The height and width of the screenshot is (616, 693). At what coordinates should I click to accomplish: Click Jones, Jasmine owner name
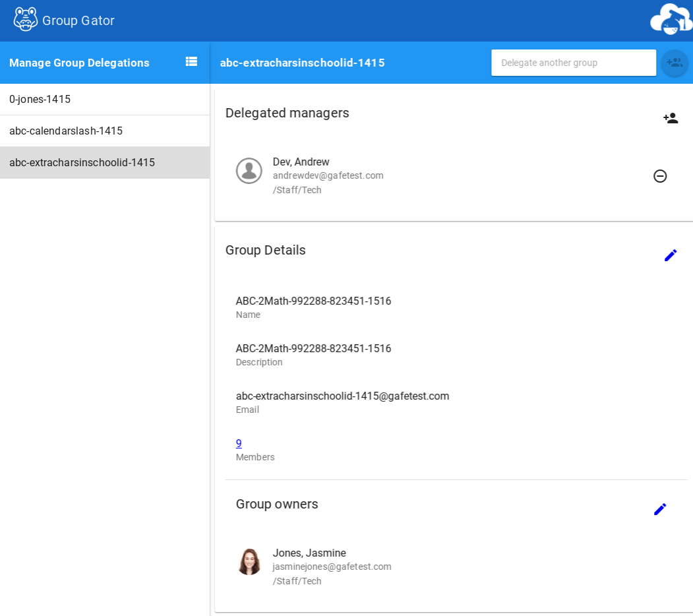[x=309, y=553]
